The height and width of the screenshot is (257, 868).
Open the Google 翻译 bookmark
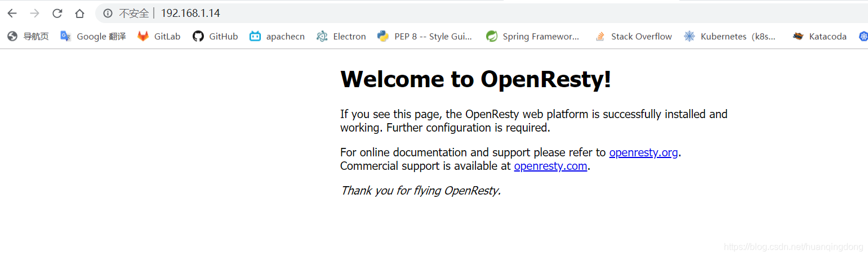point(93,37)
